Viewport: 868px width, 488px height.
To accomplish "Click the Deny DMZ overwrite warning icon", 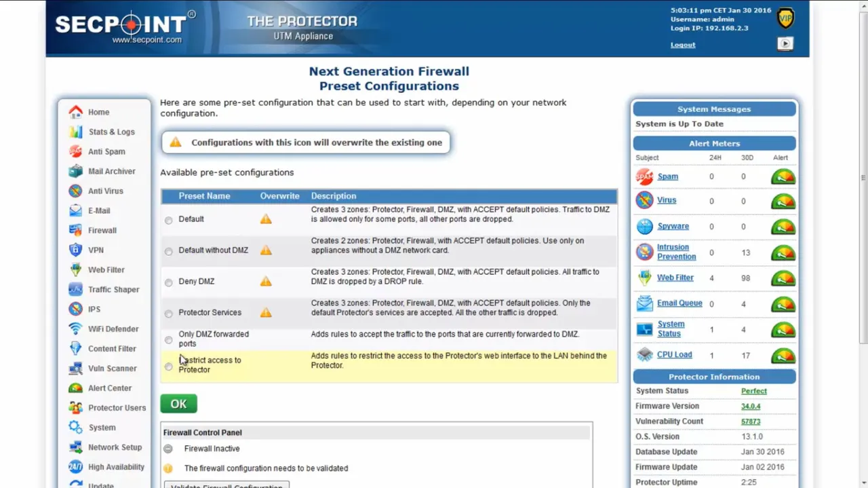I will (x=266, y=281).
